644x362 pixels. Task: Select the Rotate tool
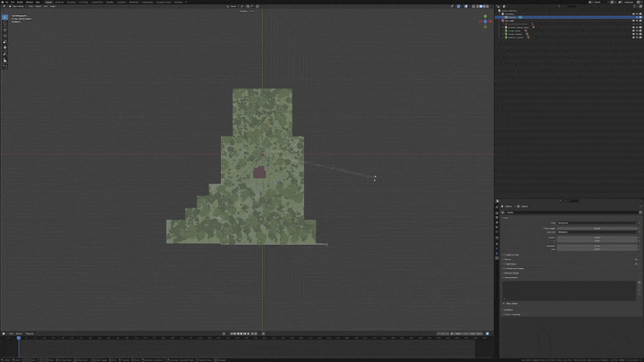tap(5, 36)
